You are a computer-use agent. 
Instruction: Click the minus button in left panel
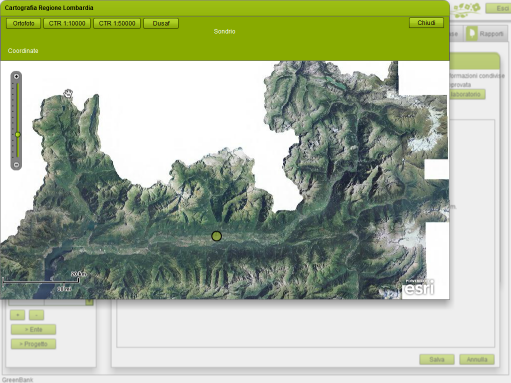[36, 315]
